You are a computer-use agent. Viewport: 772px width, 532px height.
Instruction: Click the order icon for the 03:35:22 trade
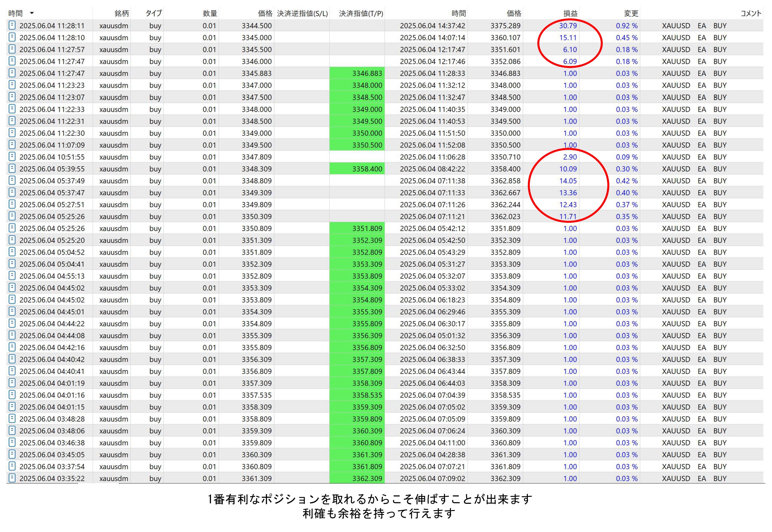[x=12, y=478]
